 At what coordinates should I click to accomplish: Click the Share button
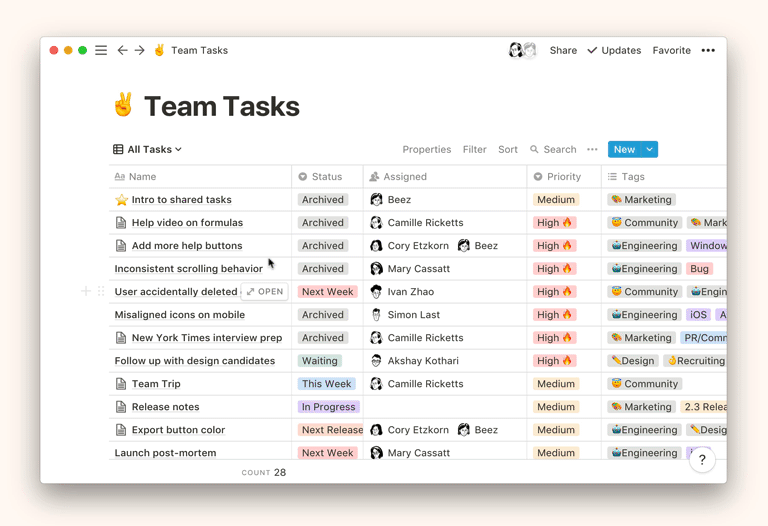pyautogui.click(x=563, y=50)
